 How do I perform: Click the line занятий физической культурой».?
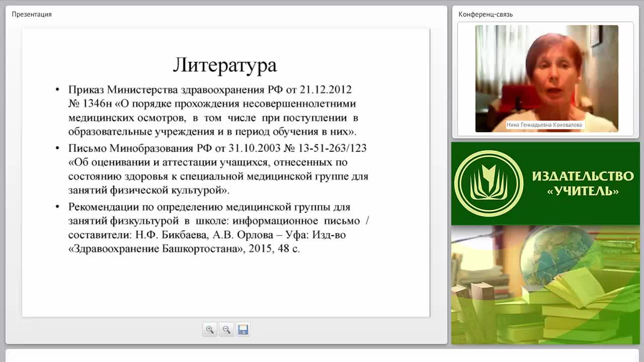click(x=149, y=191)
